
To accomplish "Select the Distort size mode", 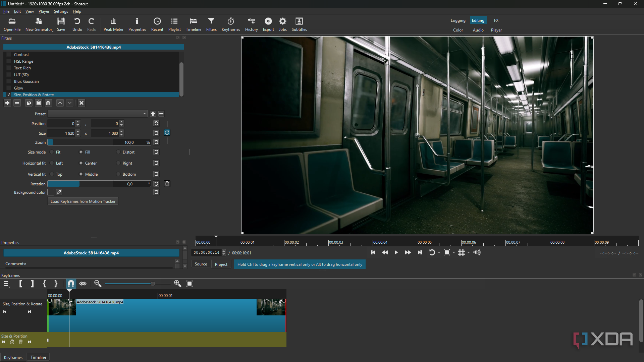I will click(118, 152).
